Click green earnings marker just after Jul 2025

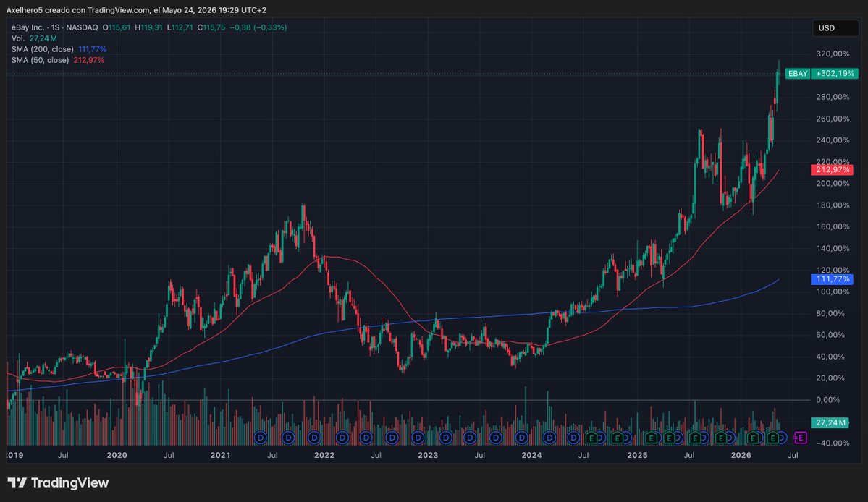tap(695, 438)
